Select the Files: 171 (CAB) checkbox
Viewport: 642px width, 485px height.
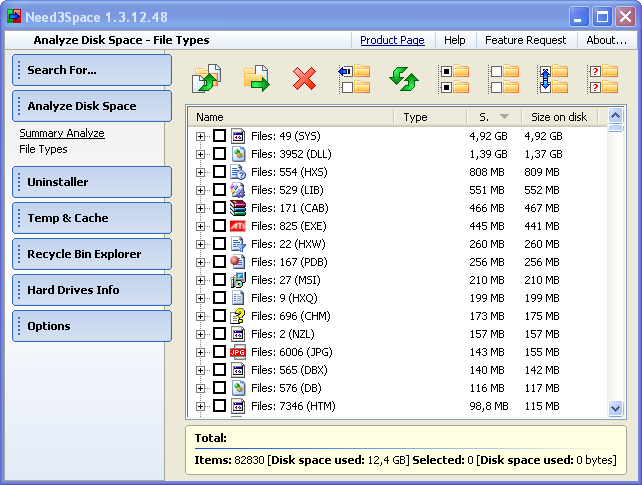tap(219, 208)
